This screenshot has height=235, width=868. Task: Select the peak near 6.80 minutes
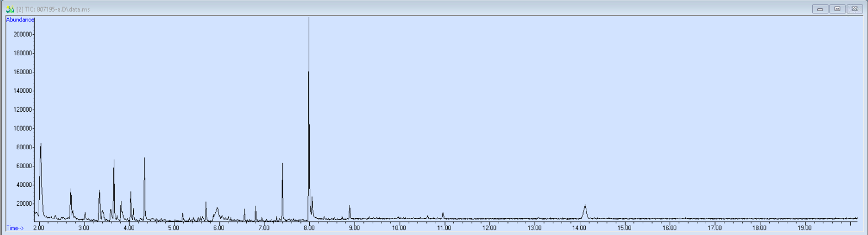coord(256,213)
